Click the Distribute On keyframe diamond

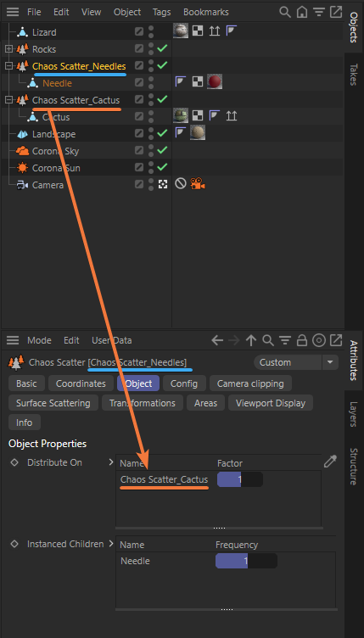click(x=14, y=462)
